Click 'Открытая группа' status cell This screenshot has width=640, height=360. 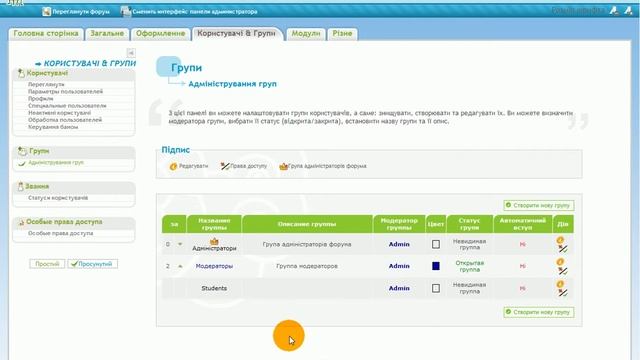click(x=469, y=266)
